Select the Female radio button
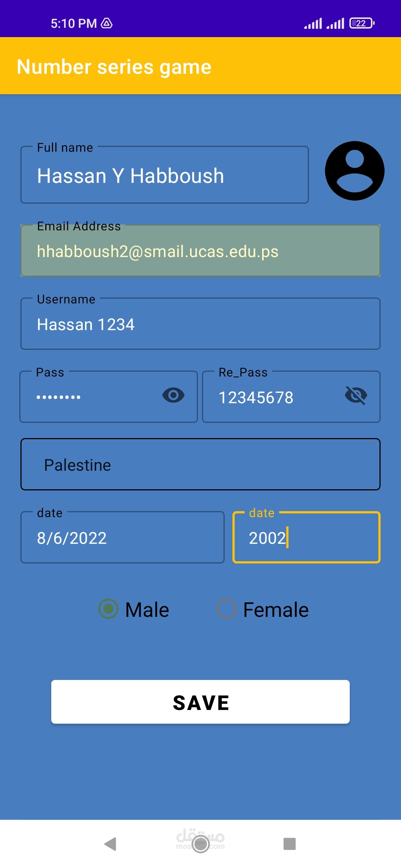Screen dimensions: 401x868 click(226, 609)
